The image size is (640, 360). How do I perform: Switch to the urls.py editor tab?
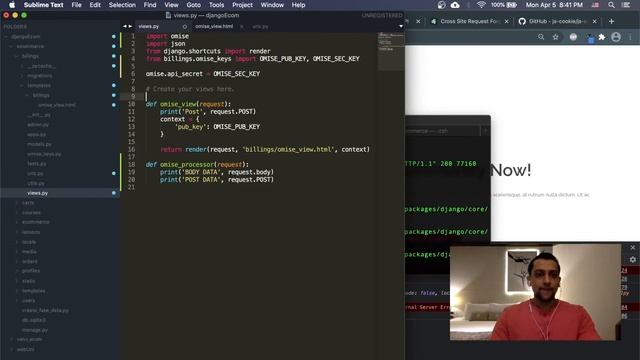pos(260,27)
